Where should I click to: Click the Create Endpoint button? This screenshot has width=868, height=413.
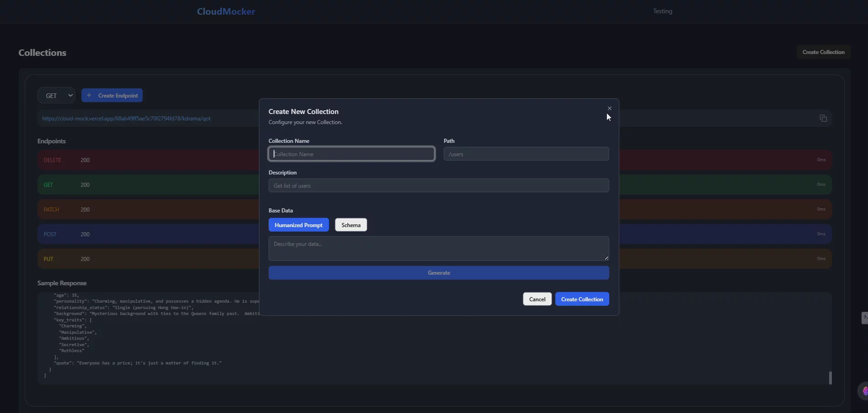(x=112, y=96)
